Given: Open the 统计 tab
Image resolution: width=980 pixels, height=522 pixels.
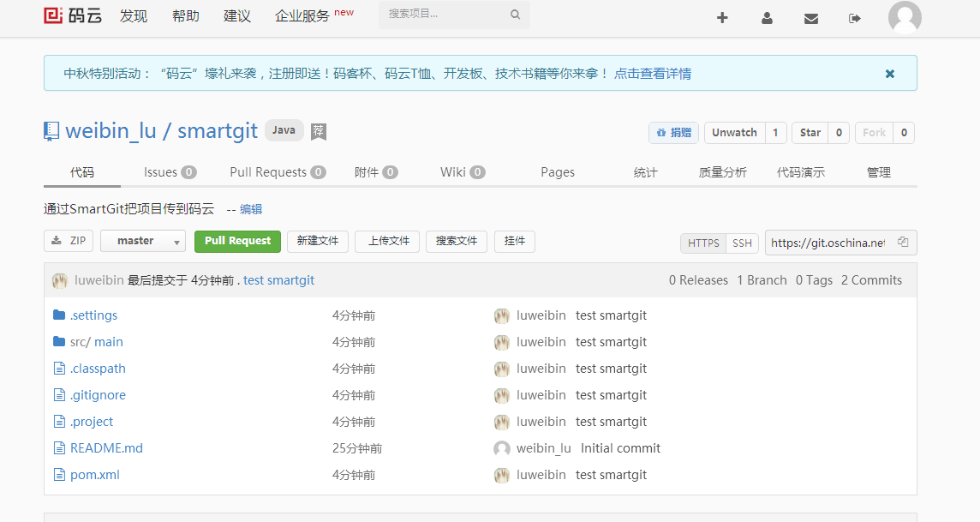Looking at the screenshot, I should (645, 172).
